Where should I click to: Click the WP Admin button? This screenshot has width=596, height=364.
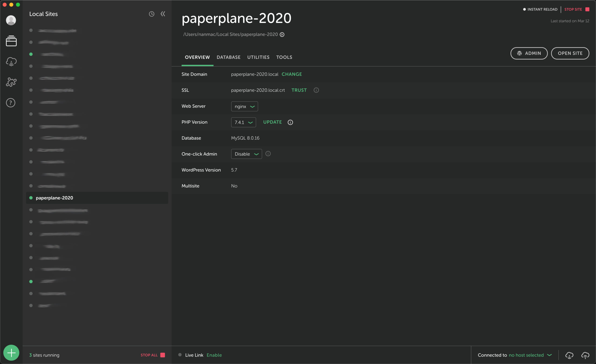529,53
